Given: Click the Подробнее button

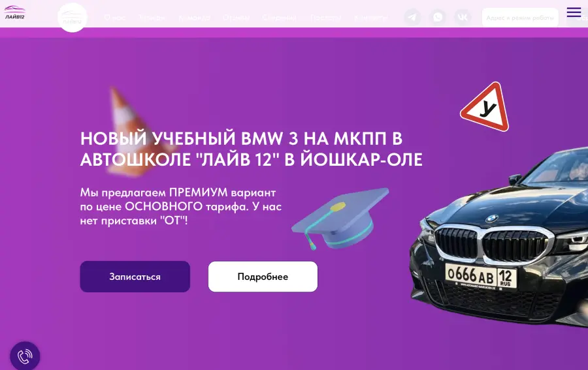Looking at the screenshot, I should (263, 277).
